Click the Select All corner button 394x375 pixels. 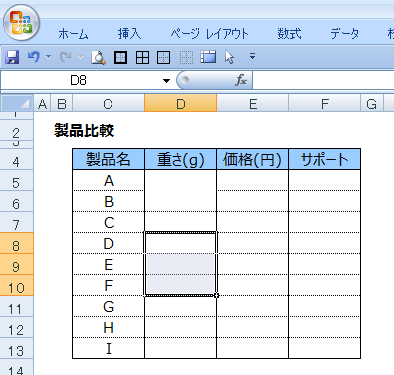tap(17, 104)
